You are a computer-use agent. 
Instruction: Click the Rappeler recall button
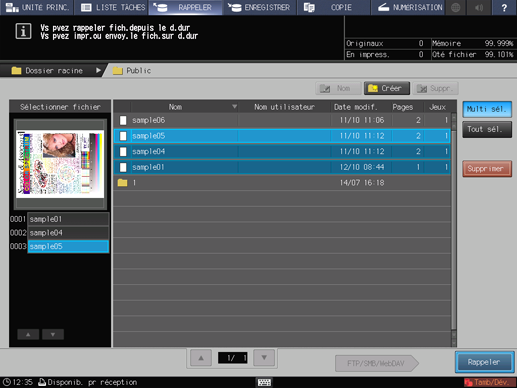point(484,362)
